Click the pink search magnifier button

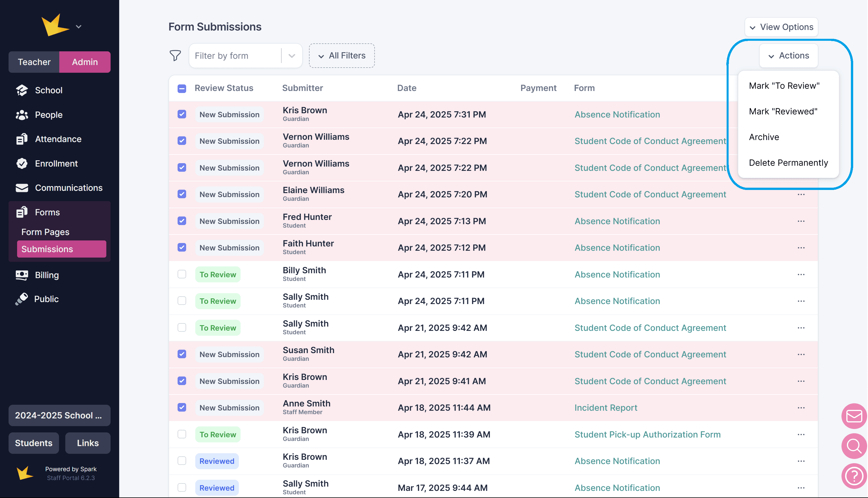pyautogui.click(x=854, y=446)
